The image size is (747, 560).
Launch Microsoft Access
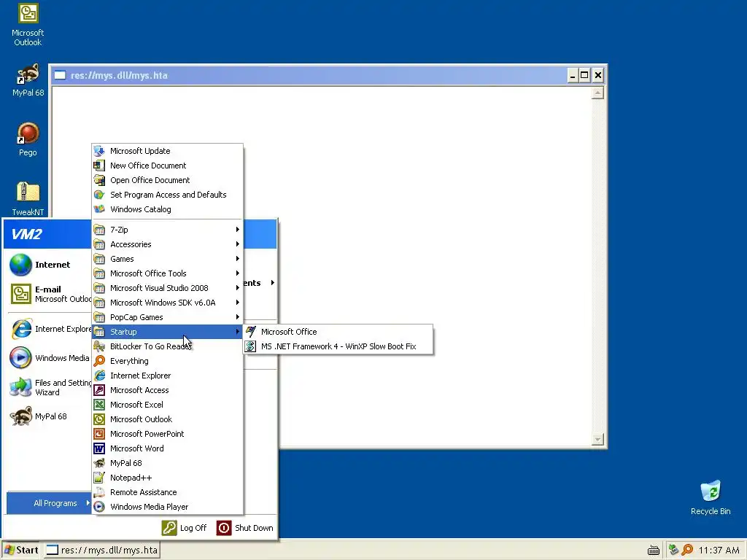tap(167, 390)
